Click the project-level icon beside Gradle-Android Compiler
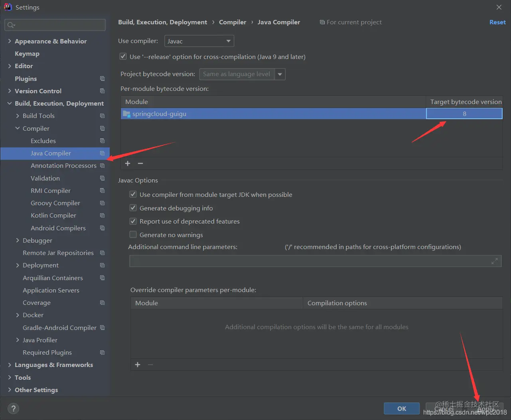The height and width of the screenshot is (420, 511). point(103,328)
